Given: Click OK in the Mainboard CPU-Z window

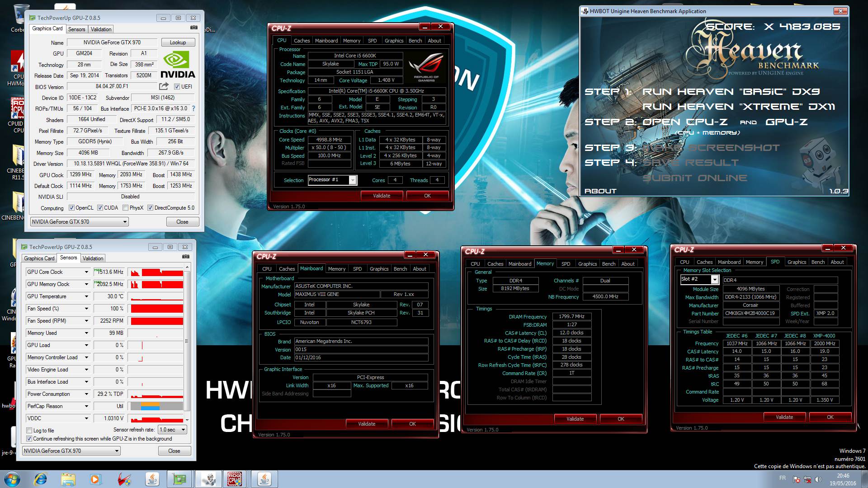Looking at the screenshot, I should [412, 424].
